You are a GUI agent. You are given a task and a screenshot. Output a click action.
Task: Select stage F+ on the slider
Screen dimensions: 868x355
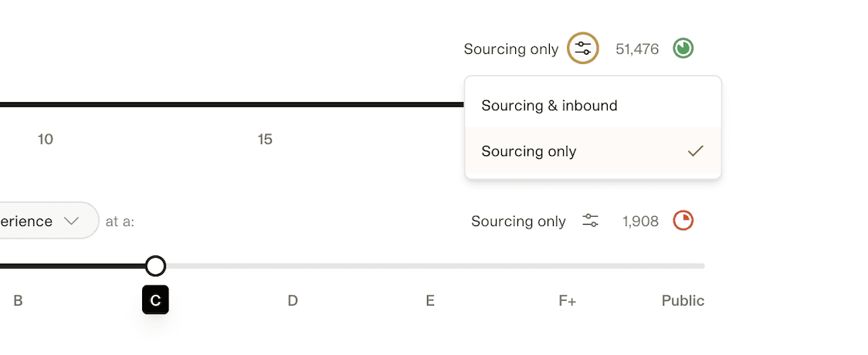pyautogui.click(x=568, y=300)
